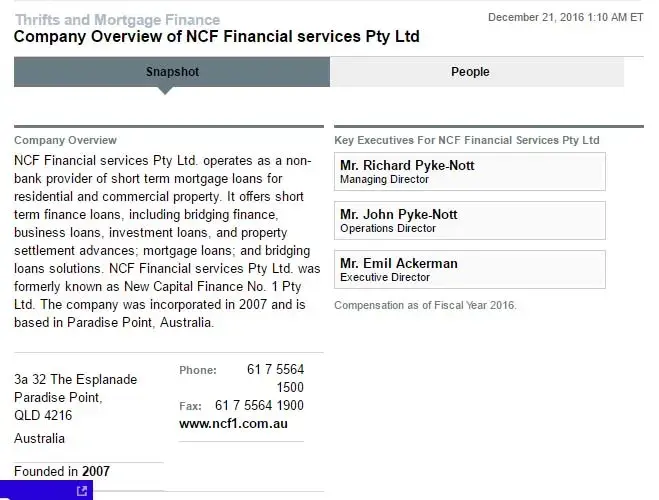Screen dimensions: 659x500
Task: Click the Compensation as of Fiscal Year note
Action: [x=425, y=305]
